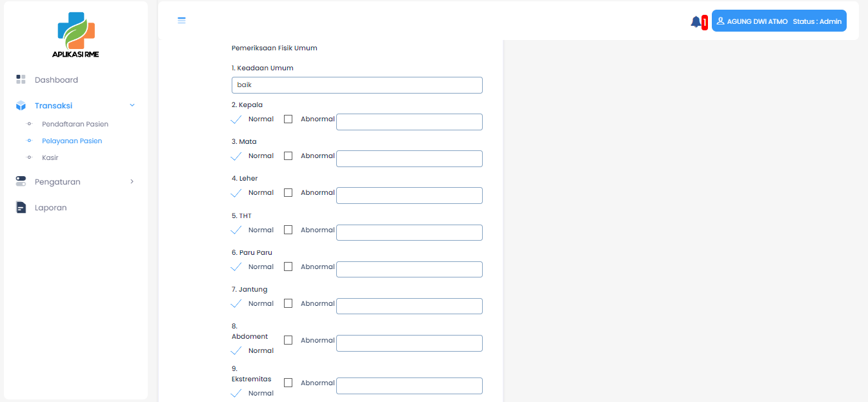This screenshot has height=402, width=868.
Task: Click the Aplikasi RME logo
Action: (76, 35)
